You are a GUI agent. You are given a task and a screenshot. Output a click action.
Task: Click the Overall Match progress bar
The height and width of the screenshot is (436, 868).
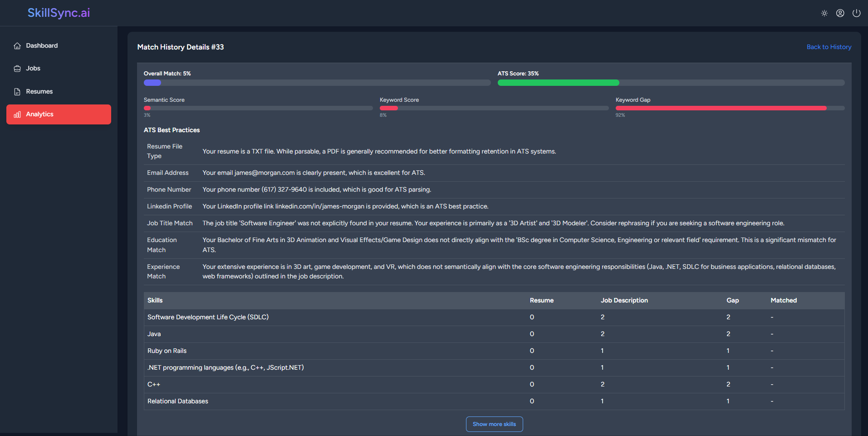click(x=317, y=83)
